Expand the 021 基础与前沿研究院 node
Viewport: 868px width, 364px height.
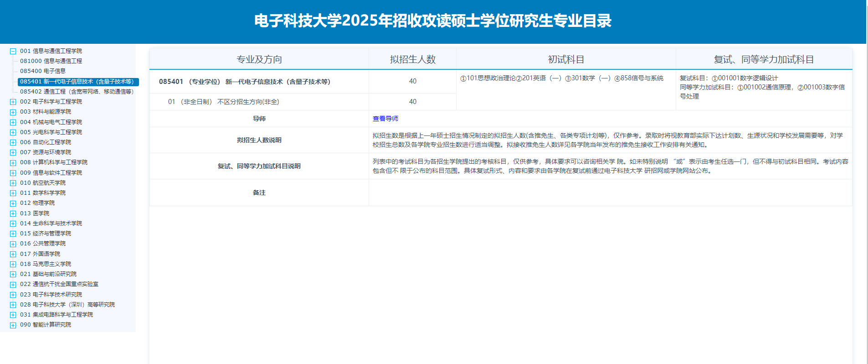[x=13, y=274]
